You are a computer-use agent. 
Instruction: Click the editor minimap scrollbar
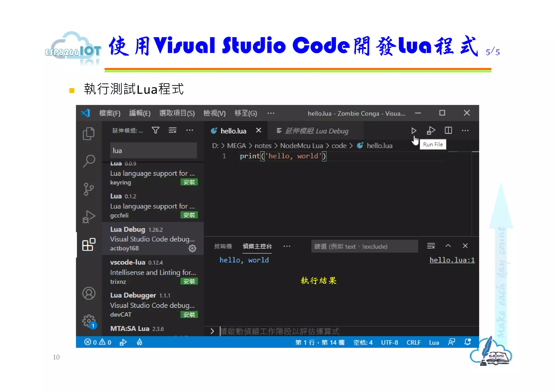[x=475, y=194]
